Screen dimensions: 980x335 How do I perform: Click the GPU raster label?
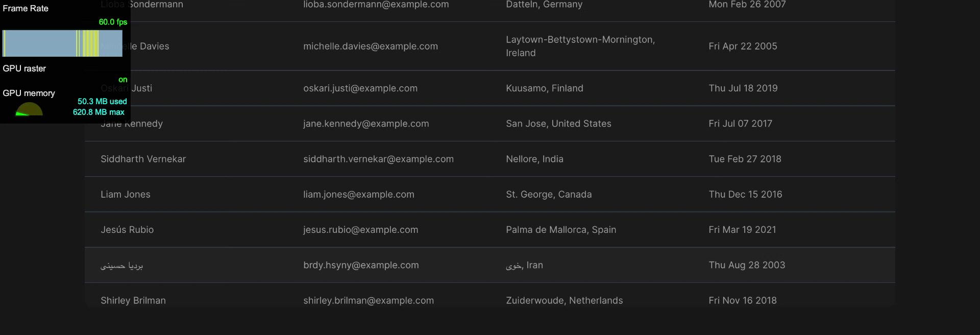(x=24, y=68)
